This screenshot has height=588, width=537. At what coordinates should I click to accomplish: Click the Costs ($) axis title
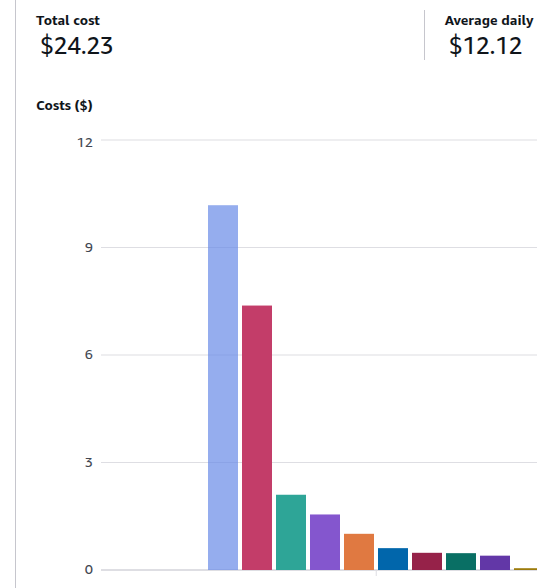click(x=64, y=106)
